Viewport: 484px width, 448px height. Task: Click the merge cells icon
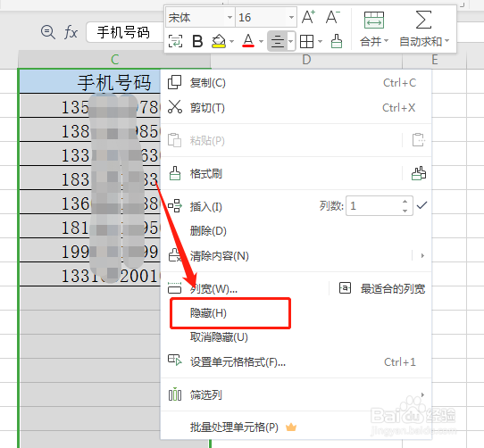click(x=374, y=20)
